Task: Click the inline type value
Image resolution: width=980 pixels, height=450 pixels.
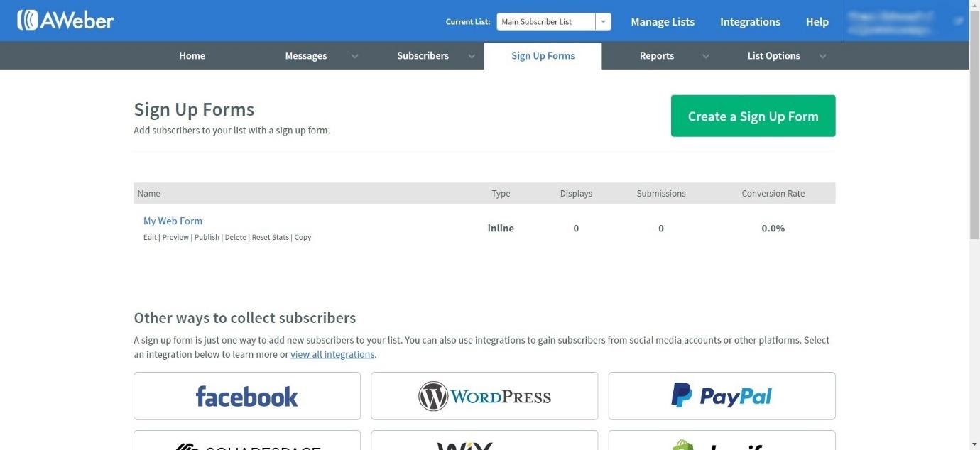Action: [501, 228]
